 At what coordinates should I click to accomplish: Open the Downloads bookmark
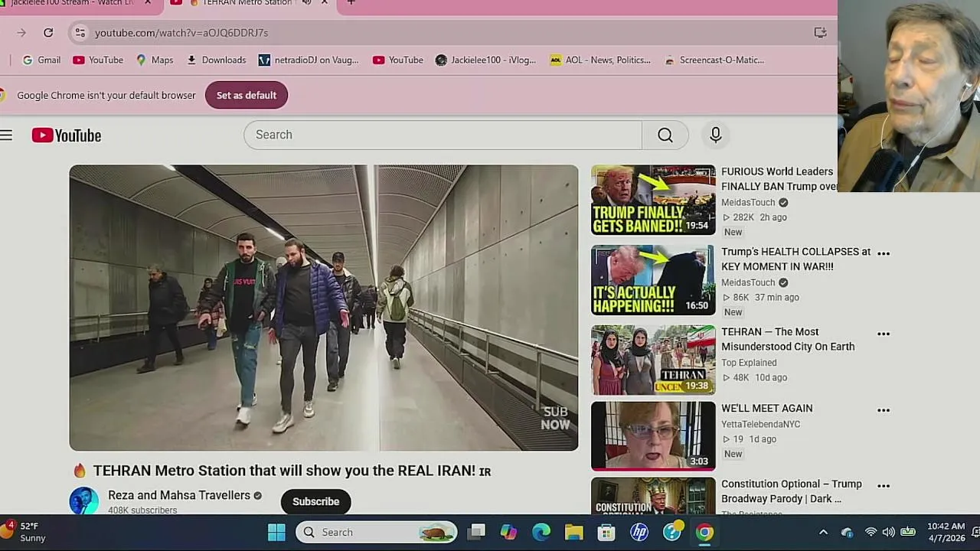(216, 60)
